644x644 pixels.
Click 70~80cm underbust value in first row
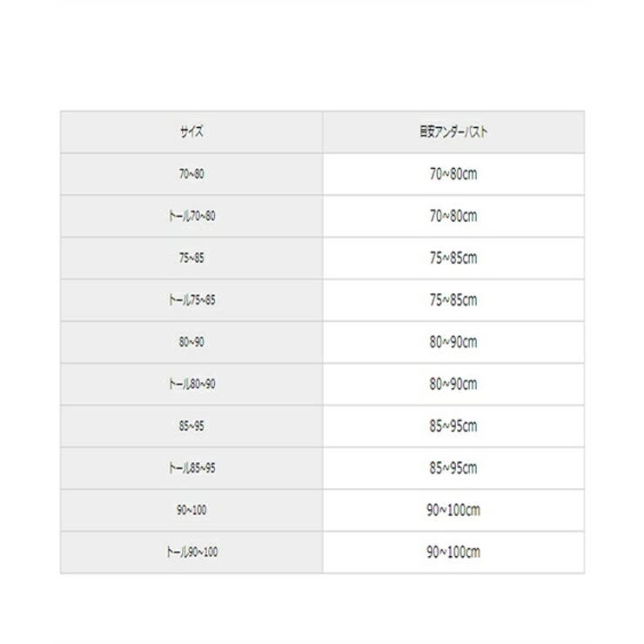click(x=453, y=174)
